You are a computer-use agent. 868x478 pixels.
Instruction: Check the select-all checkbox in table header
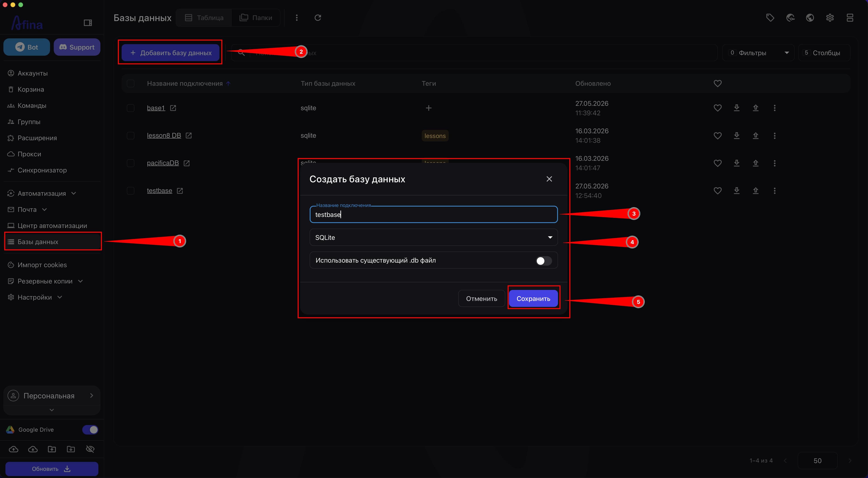pos(130,83)
